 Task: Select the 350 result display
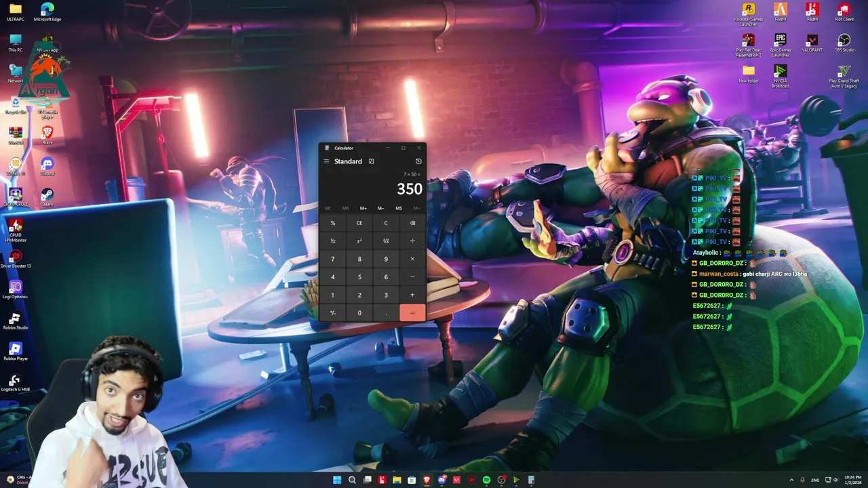coord(410,189)
